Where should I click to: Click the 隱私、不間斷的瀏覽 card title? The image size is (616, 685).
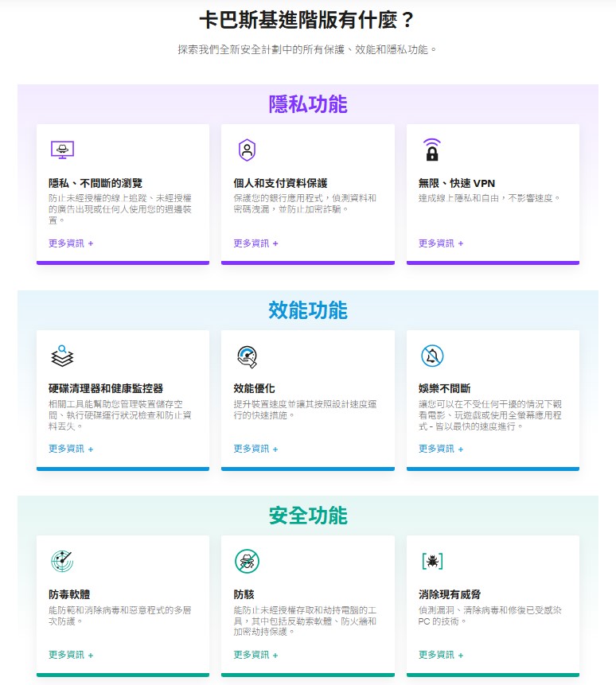pos(96,183)
